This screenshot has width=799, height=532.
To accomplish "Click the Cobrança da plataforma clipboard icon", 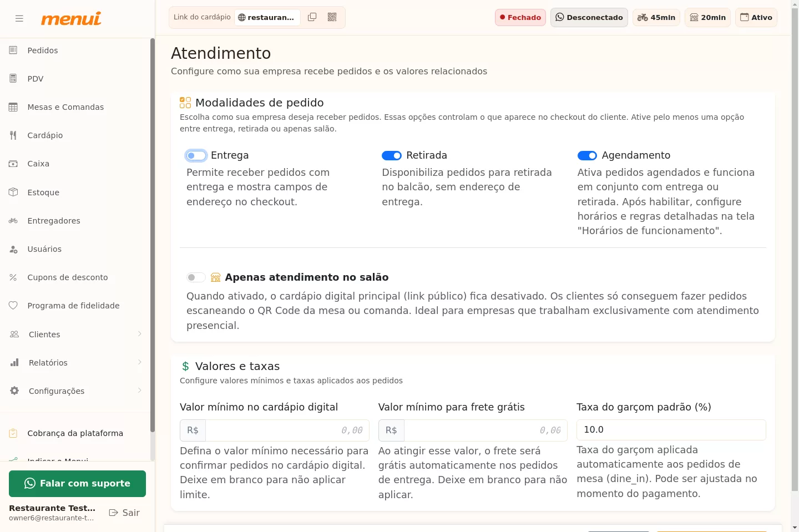I will point(13,433).
